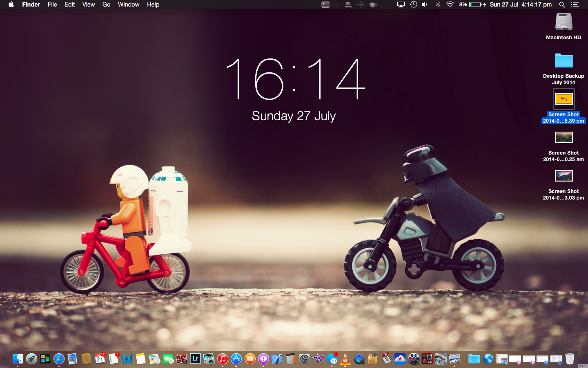
Task: Open the Contacts book in Dock
Action: [x=86, y=359]
